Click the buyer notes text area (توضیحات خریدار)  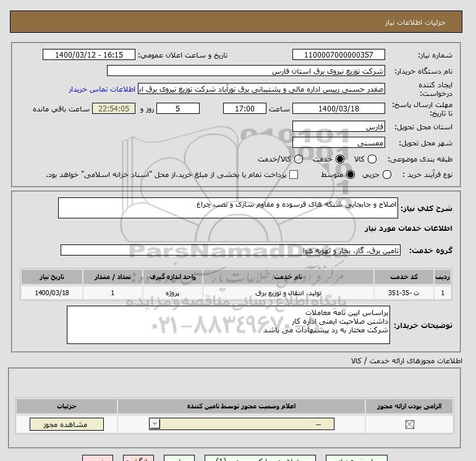point(228,325)
